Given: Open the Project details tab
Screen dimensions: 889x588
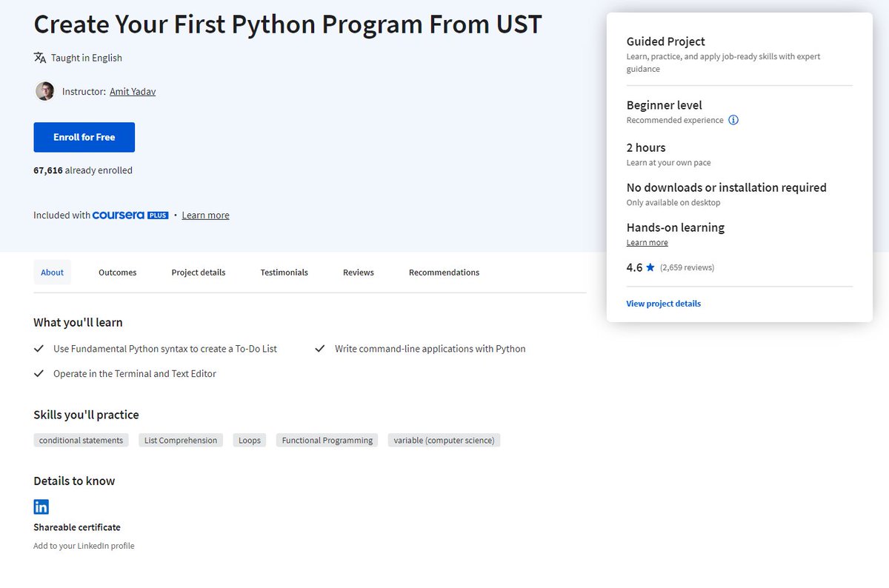Looking at the screenshot, I should 199,272.
